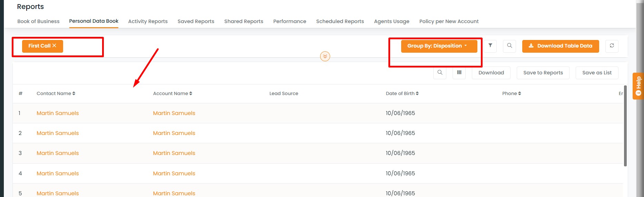Click the table's vertical scrollbar

(x=625, y=126)
